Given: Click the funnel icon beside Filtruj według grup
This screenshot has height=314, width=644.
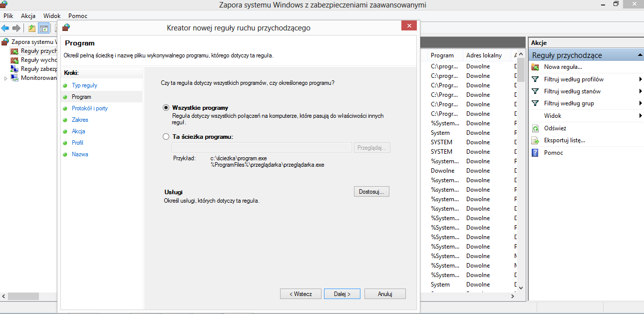Looking at the screenshot, I should 535,103.
